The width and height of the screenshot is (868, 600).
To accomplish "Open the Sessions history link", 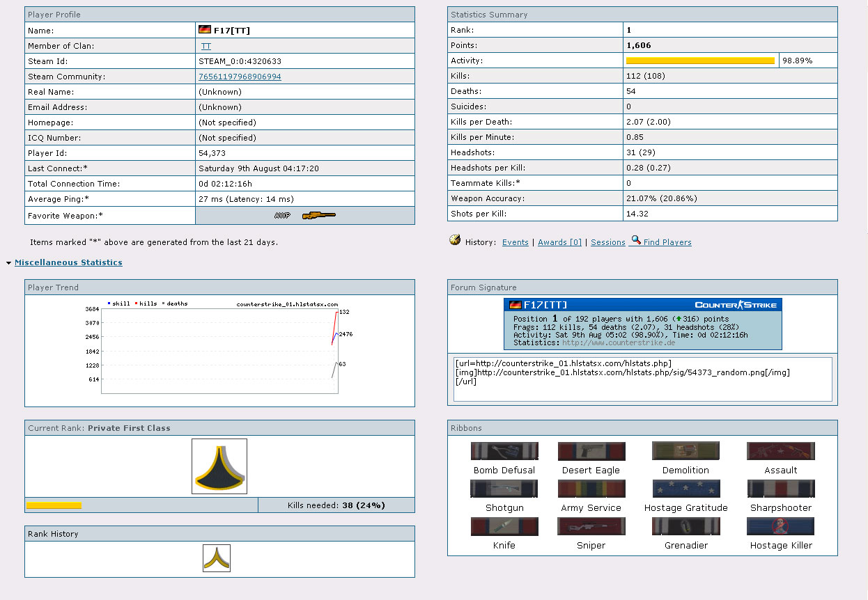I will coord(607,242).
